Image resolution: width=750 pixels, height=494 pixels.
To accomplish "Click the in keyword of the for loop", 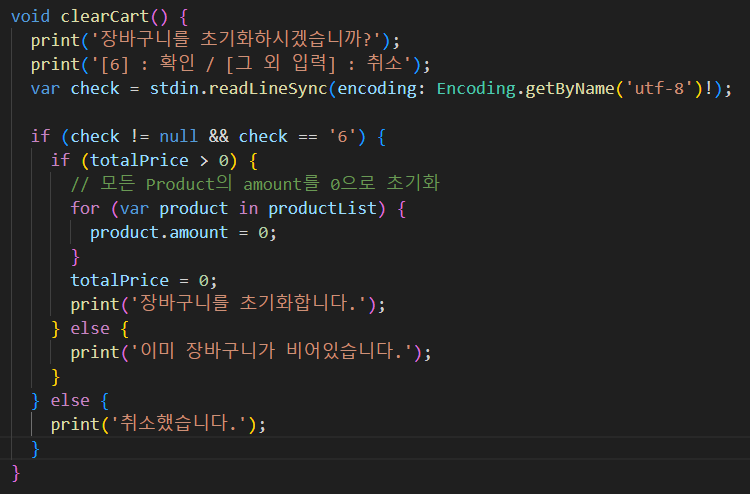I will [248, 209].
